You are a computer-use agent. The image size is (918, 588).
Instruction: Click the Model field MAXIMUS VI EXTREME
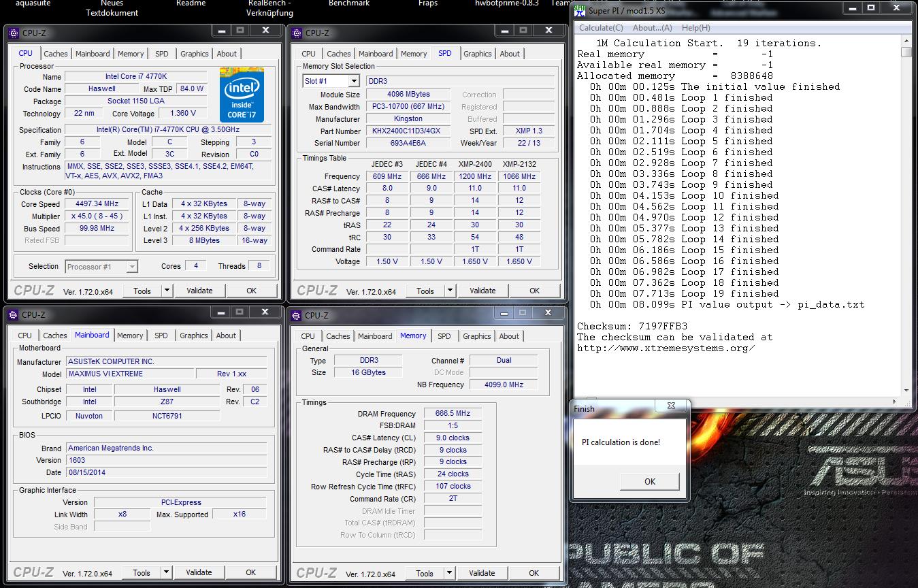(129, 374)
